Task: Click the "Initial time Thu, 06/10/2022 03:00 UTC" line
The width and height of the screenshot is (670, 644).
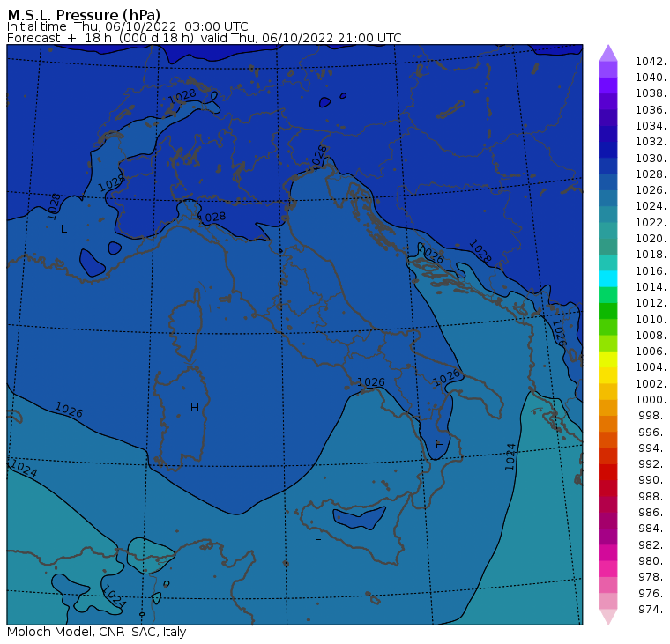Action: [127, 26]
